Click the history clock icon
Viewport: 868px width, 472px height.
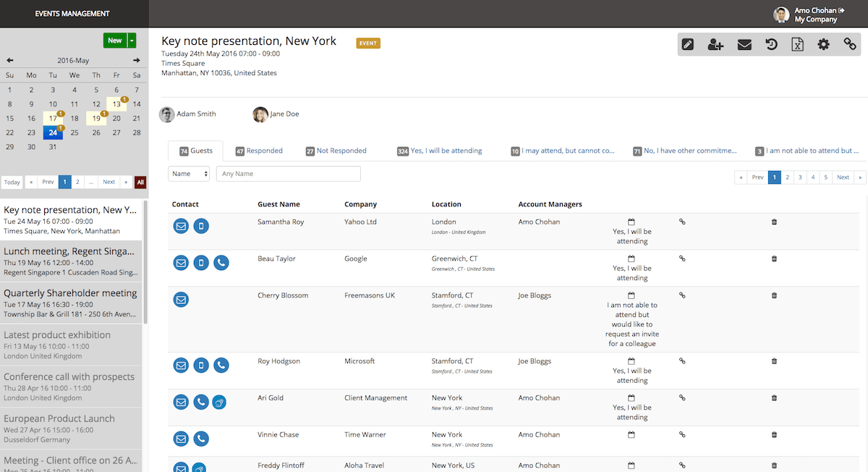(771, 45)
